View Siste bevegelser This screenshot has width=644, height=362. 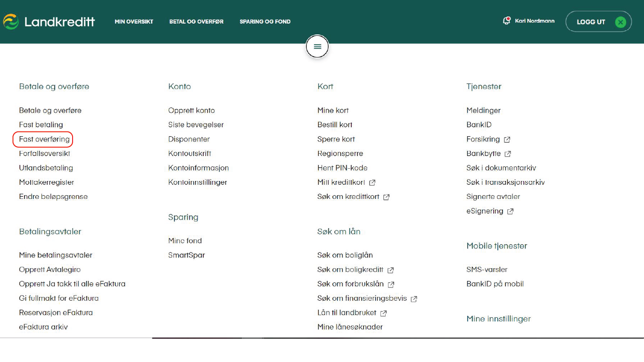196,125
